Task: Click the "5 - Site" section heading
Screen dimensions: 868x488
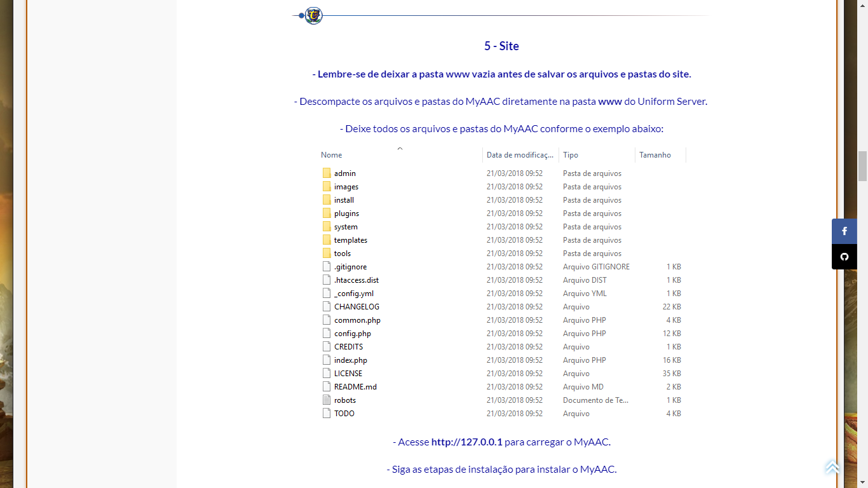Action: (501, 46)
